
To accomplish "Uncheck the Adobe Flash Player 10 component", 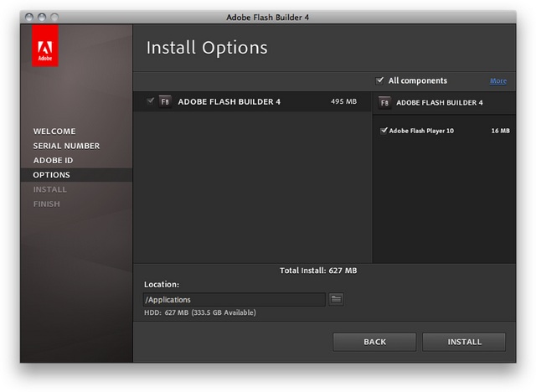I will tap(384, 131).
